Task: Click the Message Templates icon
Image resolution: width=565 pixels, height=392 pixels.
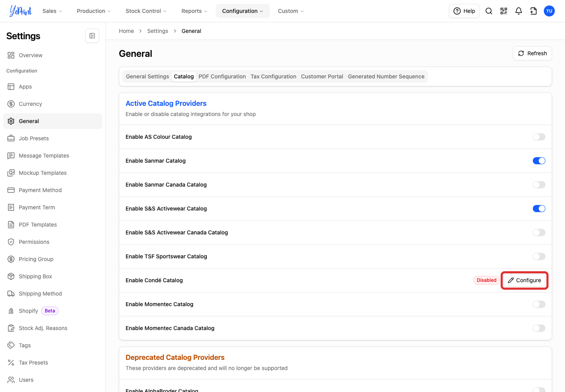Action: (x=11, y=156)
